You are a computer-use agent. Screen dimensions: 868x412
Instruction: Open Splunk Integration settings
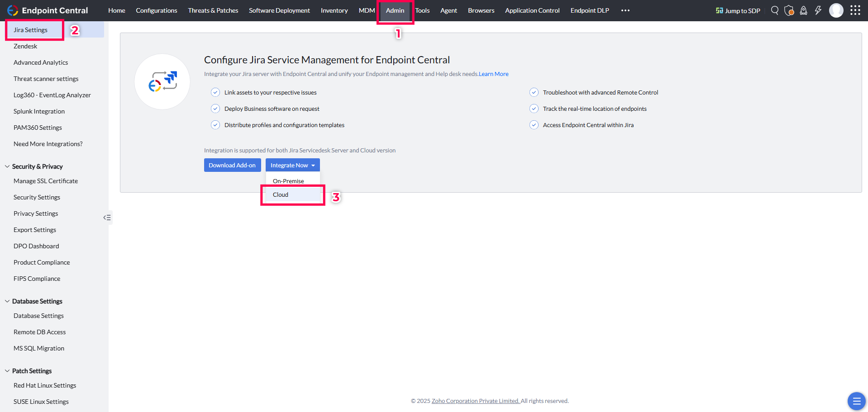pyautogui.click(x=39, y=111)
